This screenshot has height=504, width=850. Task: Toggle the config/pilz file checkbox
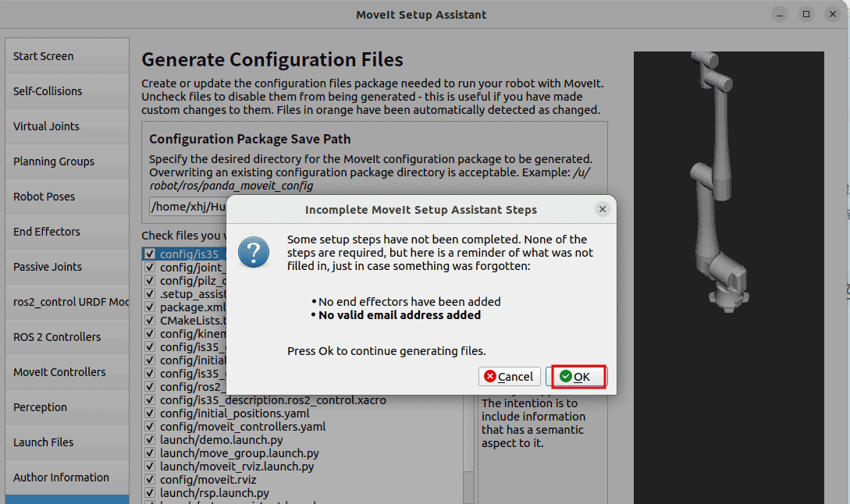pyautogui.click(x=150, y=281)
